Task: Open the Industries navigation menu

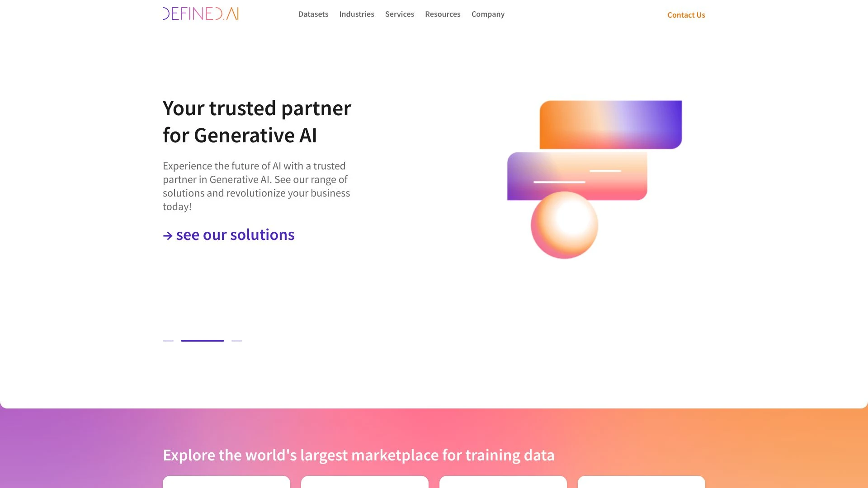Action: 357,14
